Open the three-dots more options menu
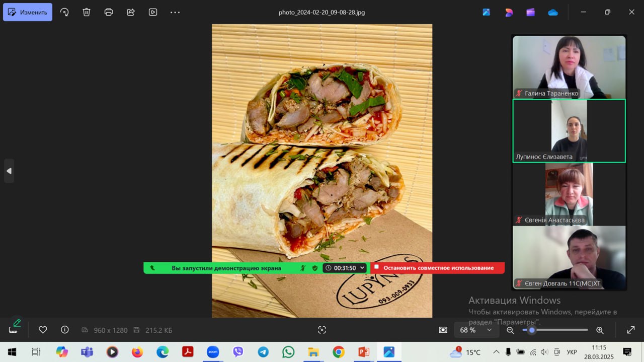This screenshot has width=644, height=362. coord(175,12)
